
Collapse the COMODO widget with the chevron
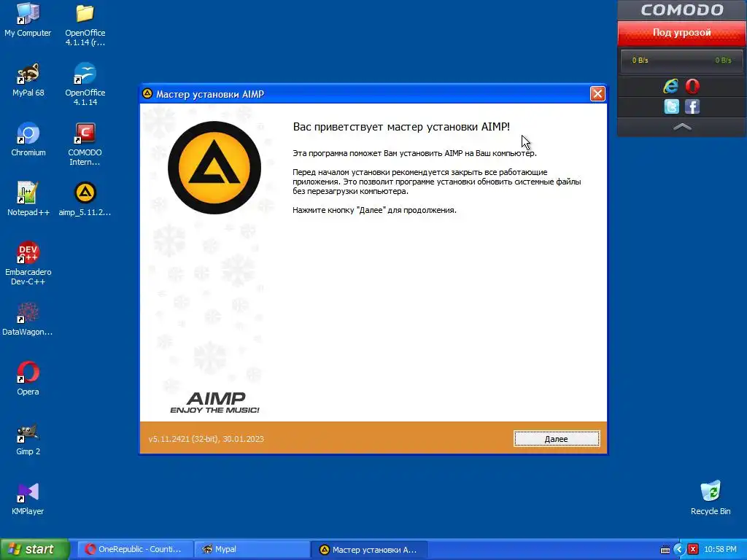click(x=682, y=126)
